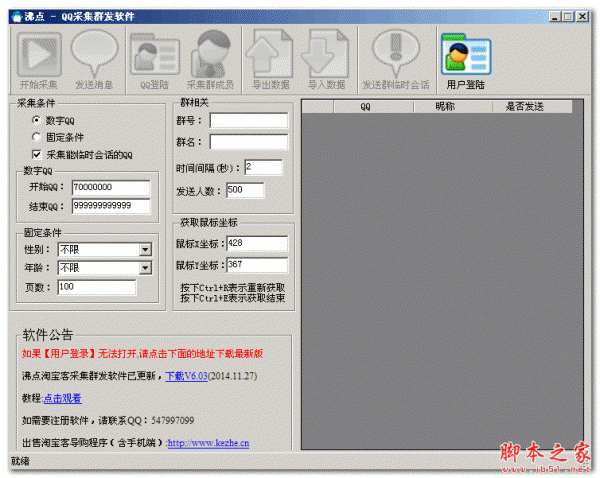Open the 年龄 dropdown
600x478 pixels.
click(104, 268)
